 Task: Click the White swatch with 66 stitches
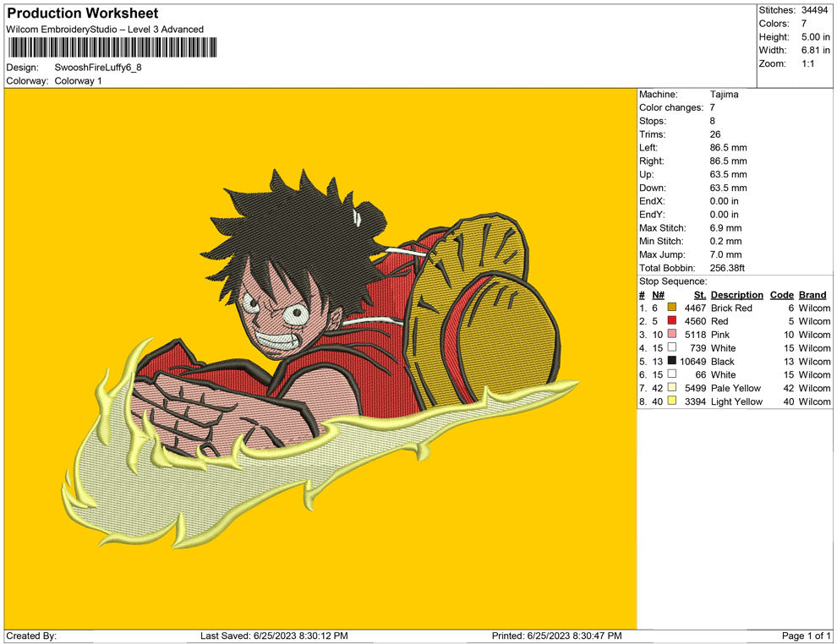coord(671,374)
